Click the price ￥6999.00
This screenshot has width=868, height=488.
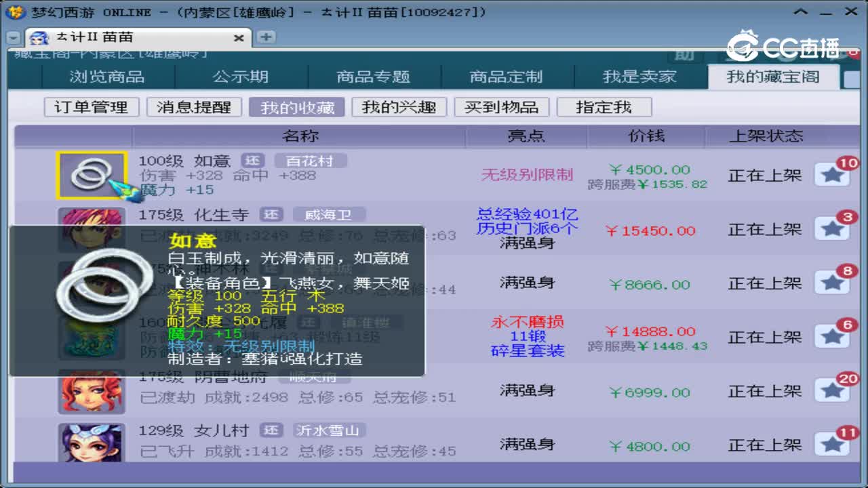pos(649,392)
